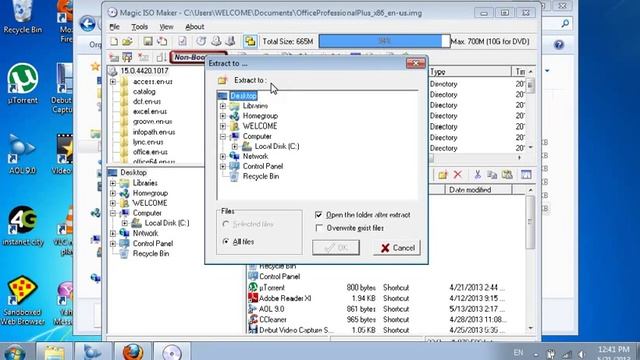The image size is (640, 360).
Task: Select the CCleaner shortcut row
Action: coord(377,320)
